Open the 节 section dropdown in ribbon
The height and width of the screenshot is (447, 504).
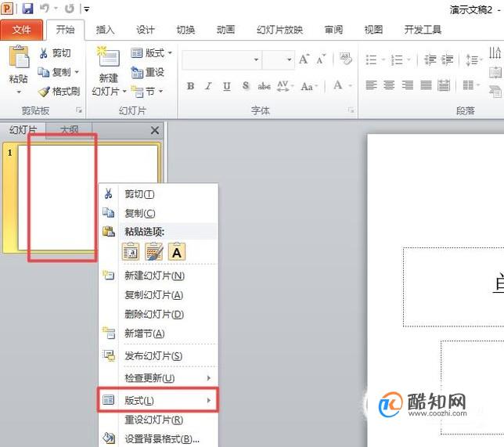coord(147,92)
